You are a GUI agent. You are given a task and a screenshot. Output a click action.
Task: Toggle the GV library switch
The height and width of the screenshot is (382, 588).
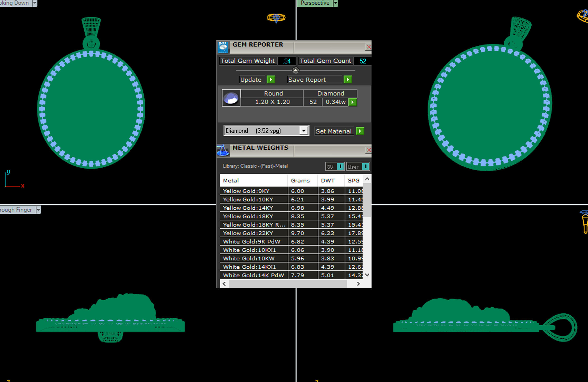click(x=340, y=166)
